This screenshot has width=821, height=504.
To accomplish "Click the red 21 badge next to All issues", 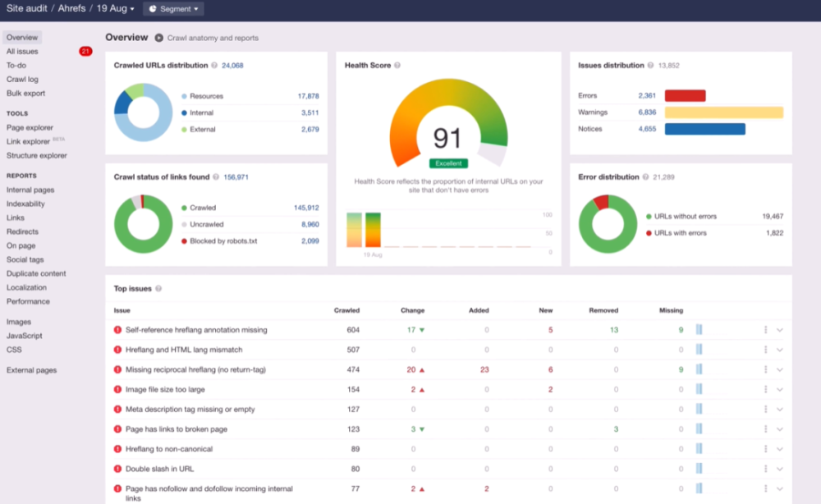I will 85,52.
